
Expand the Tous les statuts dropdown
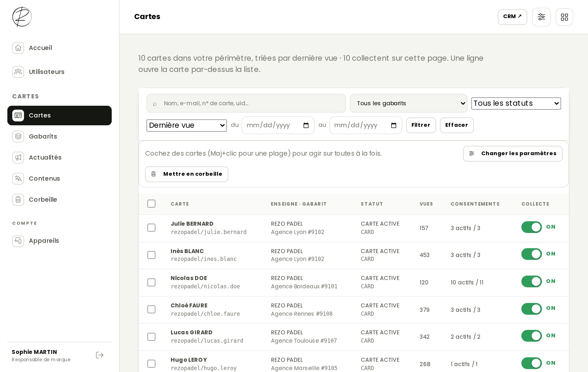516,103
